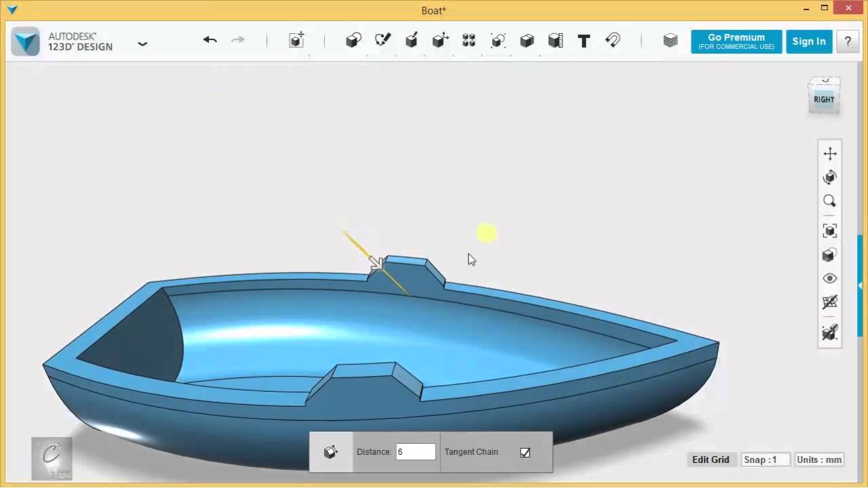868x488 pixels.
Task: Click Go Premium
Action: click(x=736, y=41)
